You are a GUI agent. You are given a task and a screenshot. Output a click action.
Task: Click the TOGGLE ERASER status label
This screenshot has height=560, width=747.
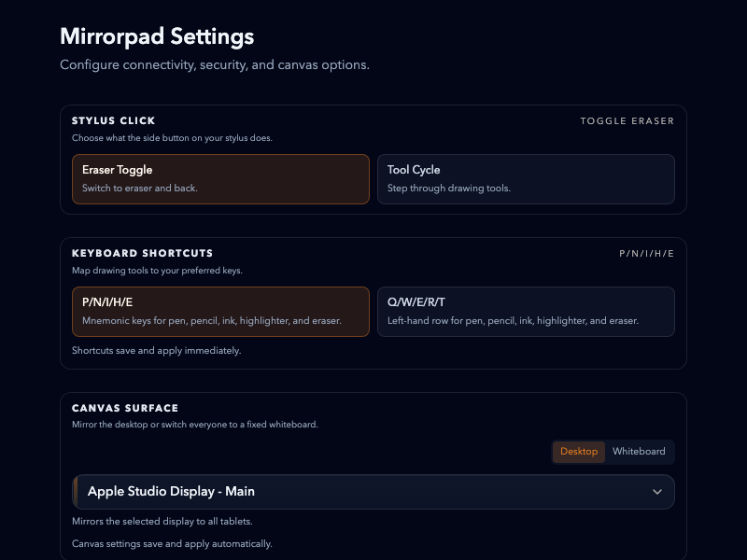(627, 120)
